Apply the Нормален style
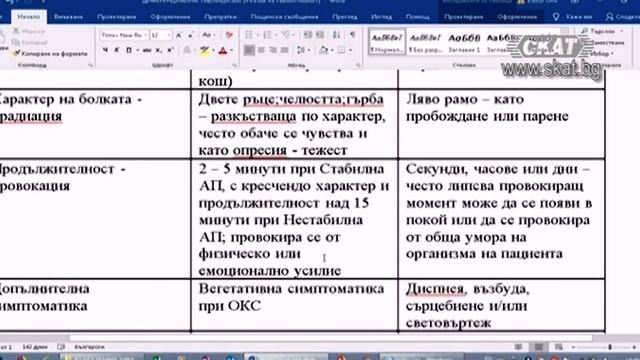Image resolution: width=640 pixels, height=360 pixels. coord(386,42)
